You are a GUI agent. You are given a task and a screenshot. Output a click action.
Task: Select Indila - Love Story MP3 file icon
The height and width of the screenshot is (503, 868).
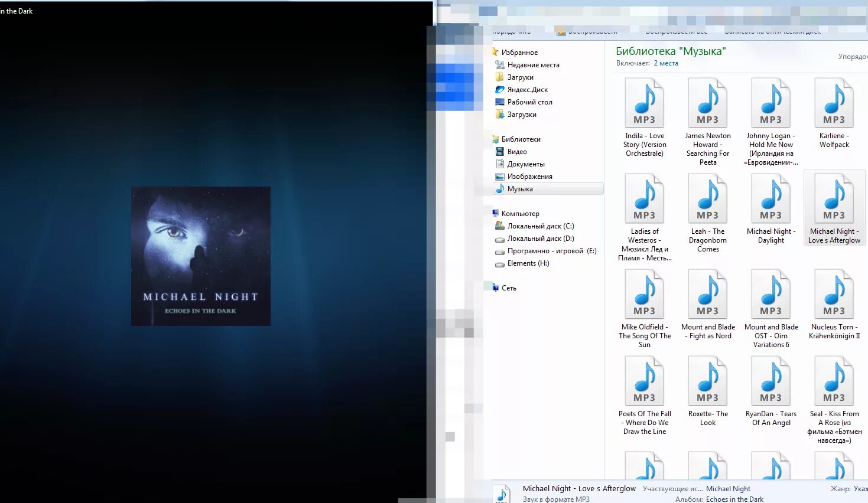click(x=645, y=103)
